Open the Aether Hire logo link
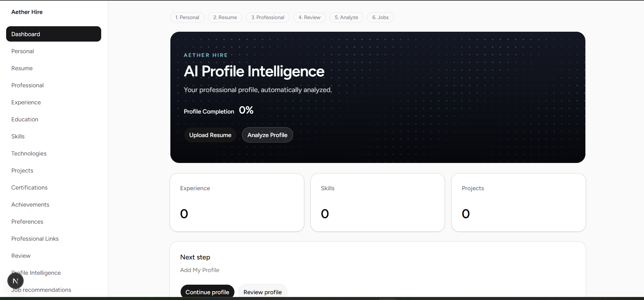 [x=27, y=12]
